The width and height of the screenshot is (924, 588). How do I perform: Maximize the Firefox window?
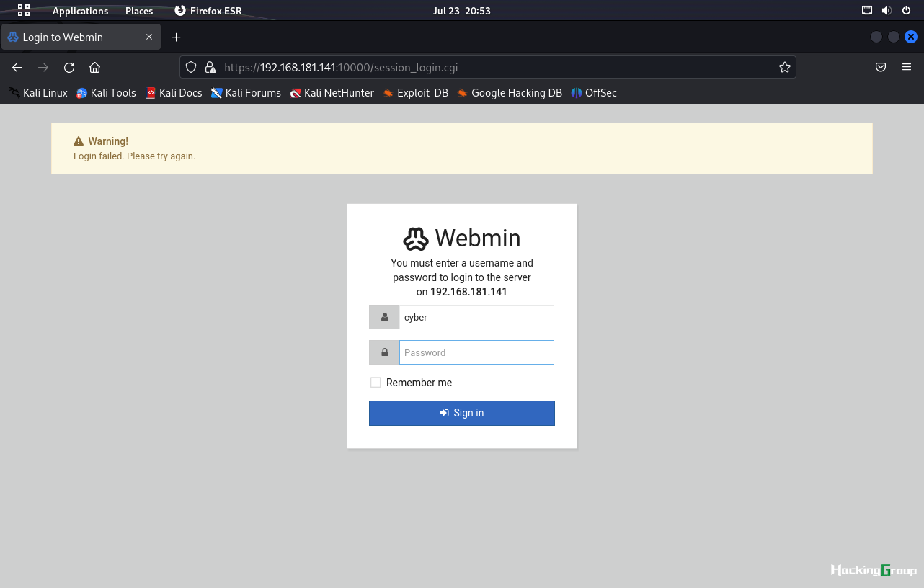pyautogui.click(x=894, y=37)
